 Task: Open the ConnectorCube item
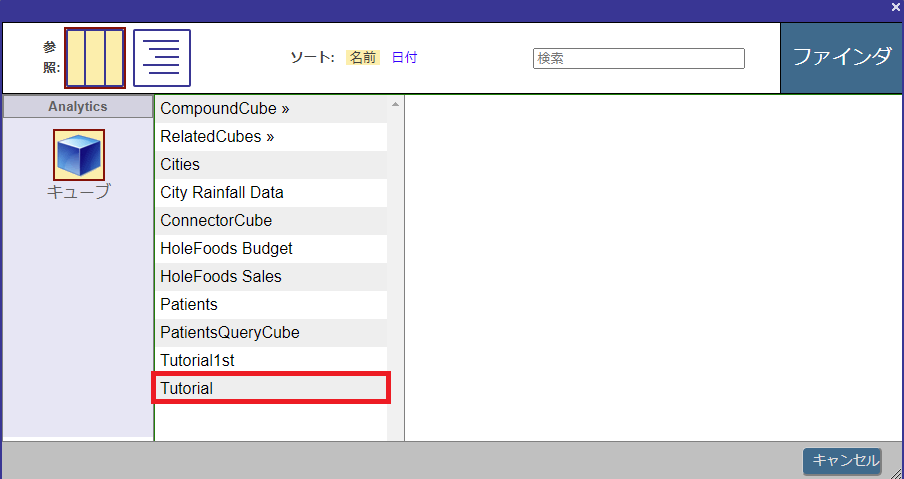click(216, 220)
